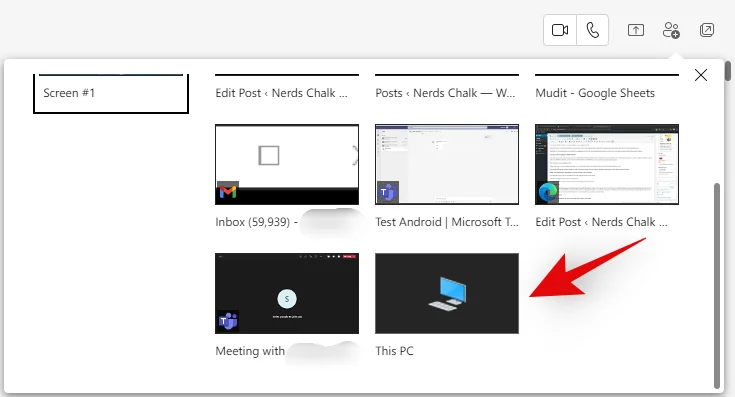Click the Gmail icon on Inbox thumbnail
Screen dimensions: 735x397
point(228,192)
